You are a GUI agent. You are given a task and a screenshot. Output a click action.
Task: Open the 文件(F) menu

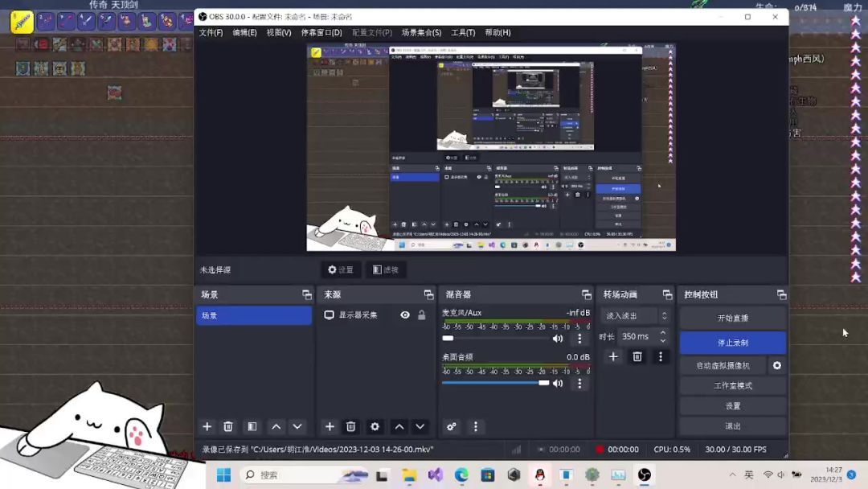click(x=211, y=33)
